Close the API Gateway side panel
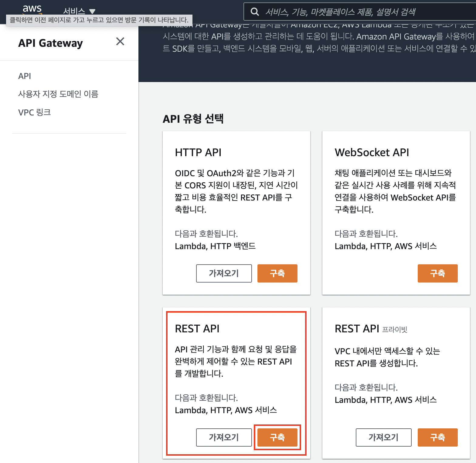The image size is (476, 463). click(120, 41)
